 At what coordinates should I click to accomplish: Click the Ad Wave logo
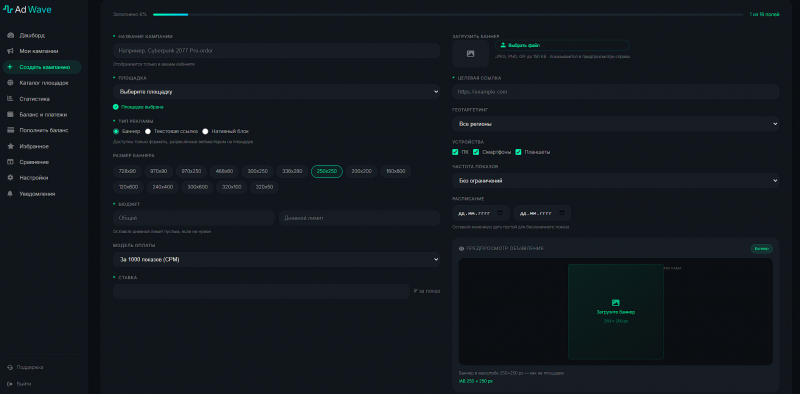click(27, 9)
